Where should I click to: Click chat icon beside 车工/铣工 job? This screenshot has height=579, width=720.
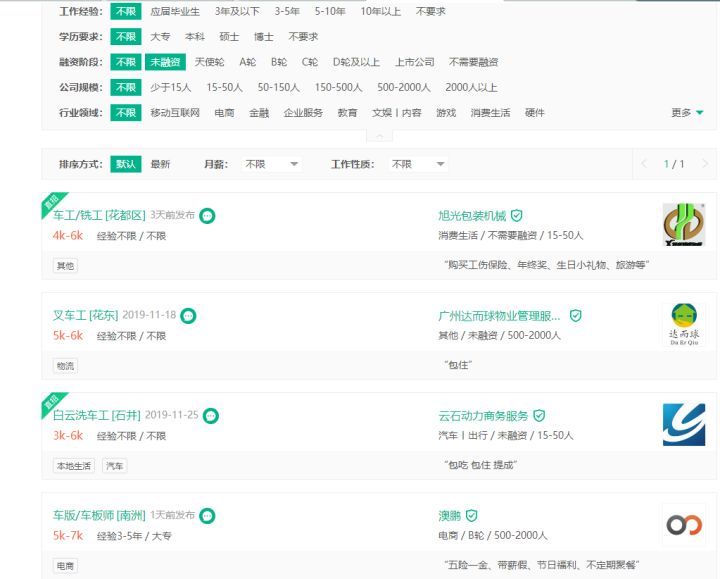tap(207, 215)
